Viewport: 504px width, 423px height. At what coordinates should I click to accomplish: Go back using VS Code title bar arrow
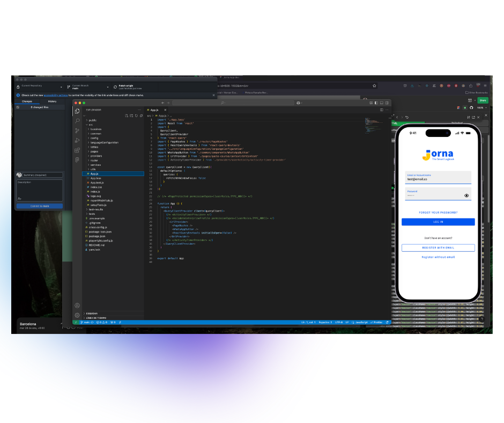click(162, 103)
